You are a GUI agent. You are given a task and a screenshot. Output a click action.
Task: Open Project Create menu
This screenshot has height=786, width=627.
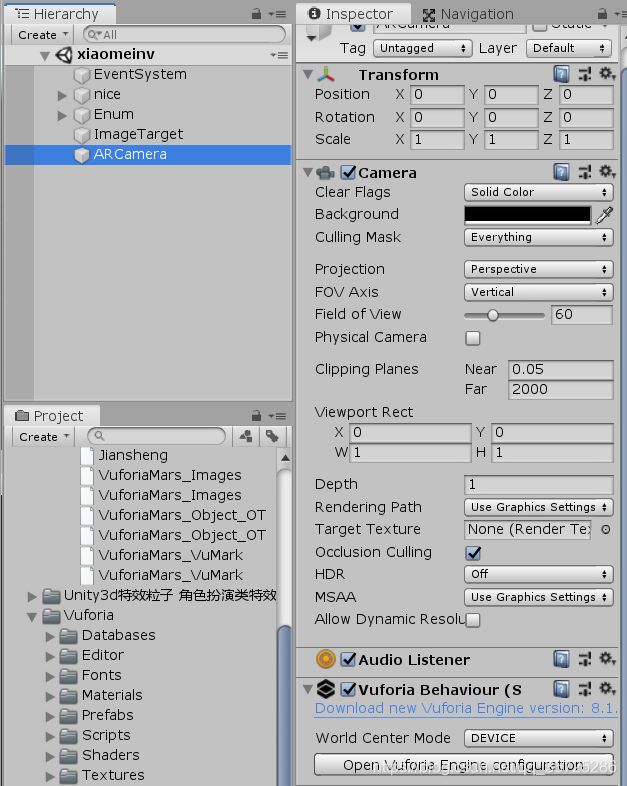[43, 437]
